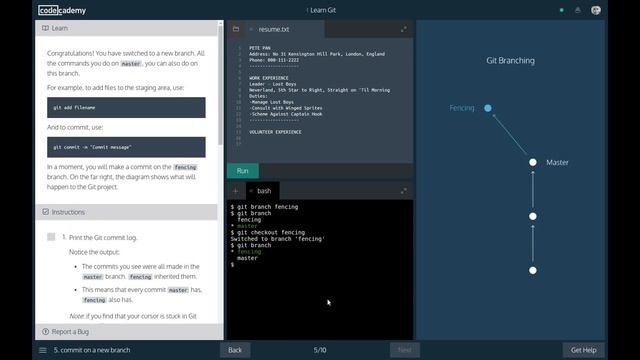Click the Next button
The width and height of the screenshot is (640, 360).
(x=404, y=350)
